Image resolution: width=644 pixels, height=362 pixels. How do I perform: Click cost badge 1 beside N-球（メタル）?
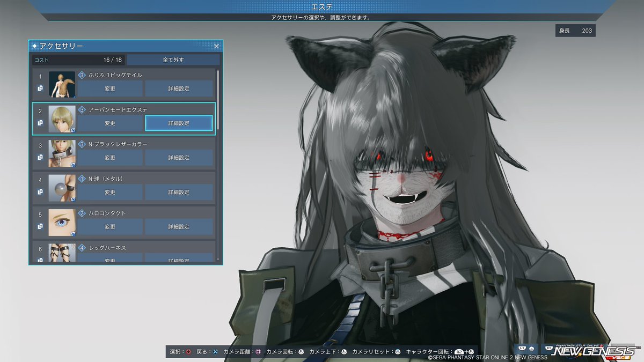point(82,179)
